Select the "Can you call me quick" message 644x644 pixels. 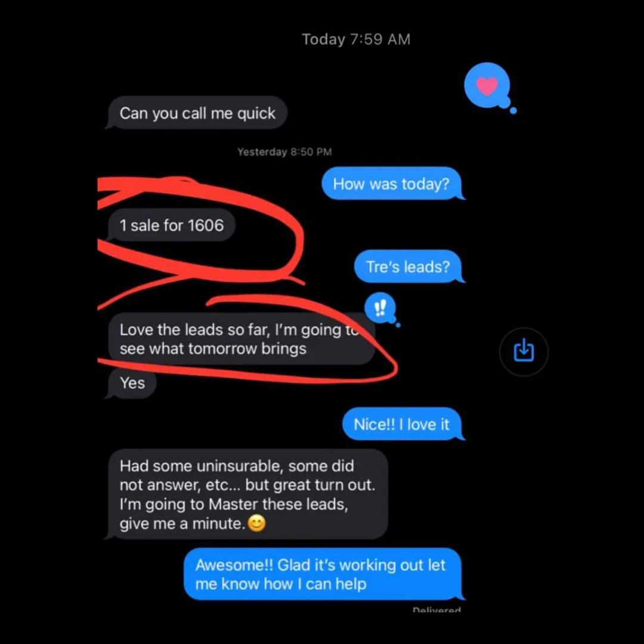click(x=196, y=113)
